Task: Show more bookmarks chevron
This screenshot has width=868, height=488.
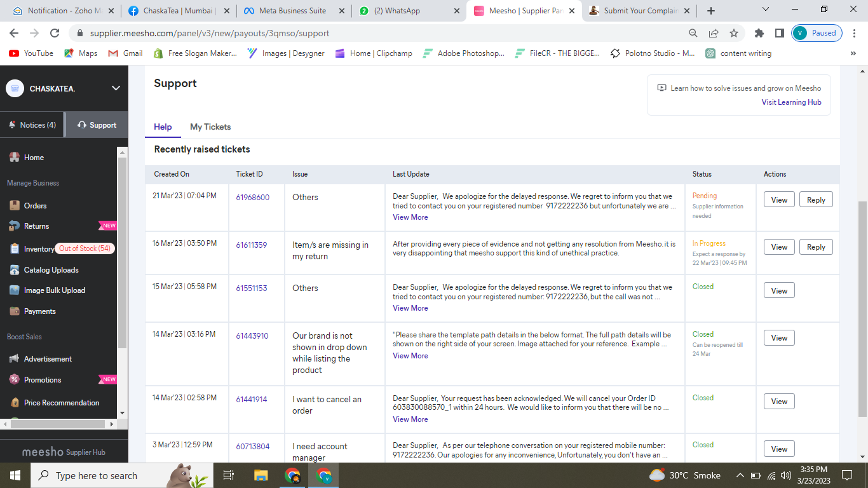Action: [853, 53]
